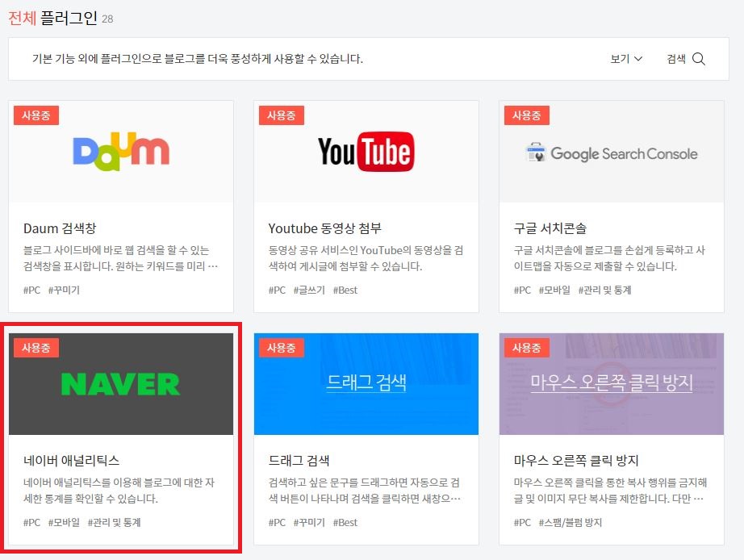Click #스팸/불펌 방지 tag
Viewport: 744px width, 560px height.
click(x=571, y=523)
